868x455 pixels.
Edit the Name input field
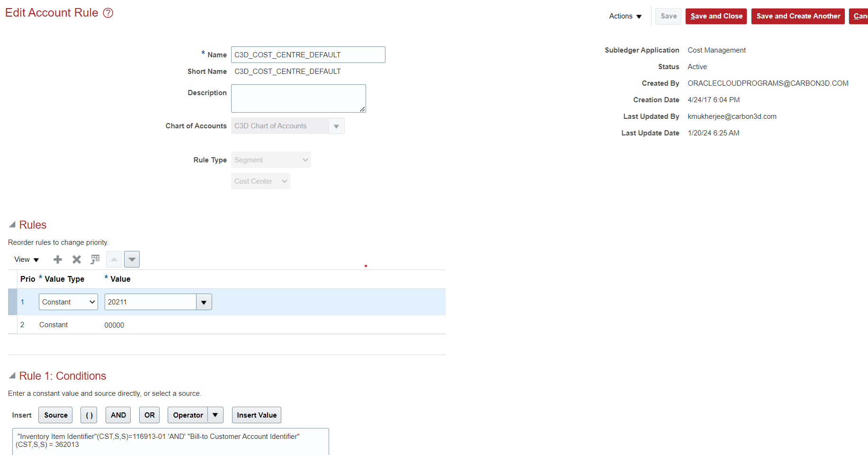click(308, 54)
